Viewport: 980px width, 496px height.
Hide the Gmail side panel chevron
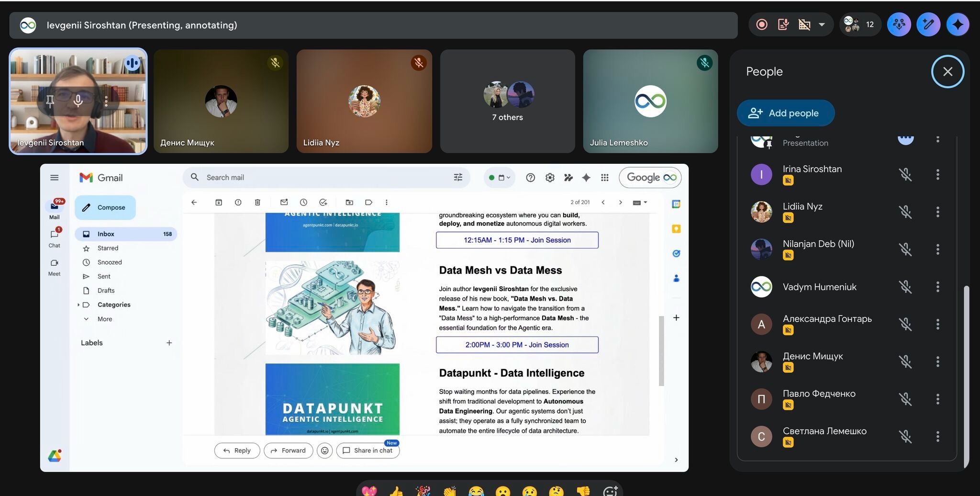[676, 460]
